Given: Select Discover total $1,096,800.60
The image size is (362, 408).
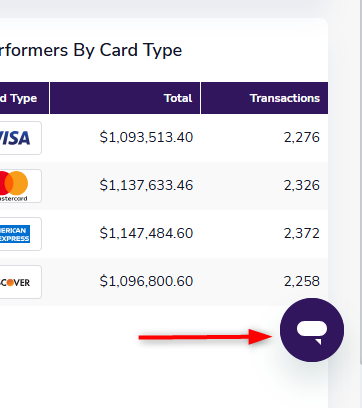Looking at the screenshot, I should 146,281.
